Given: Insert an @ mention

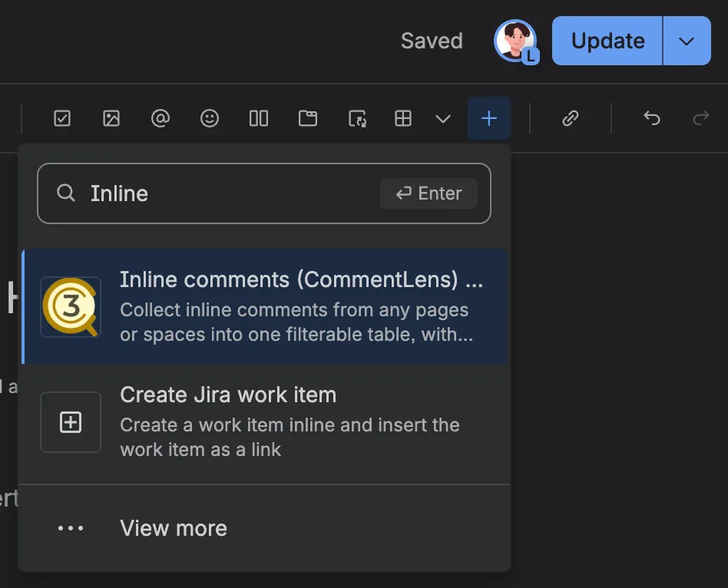Looking at the screenshot, I should 160,118.
